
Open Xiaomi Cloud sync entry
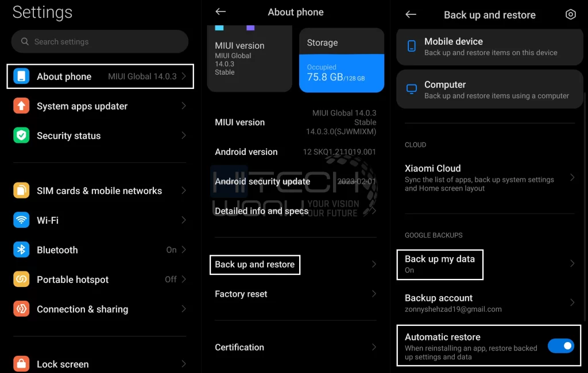489,177
